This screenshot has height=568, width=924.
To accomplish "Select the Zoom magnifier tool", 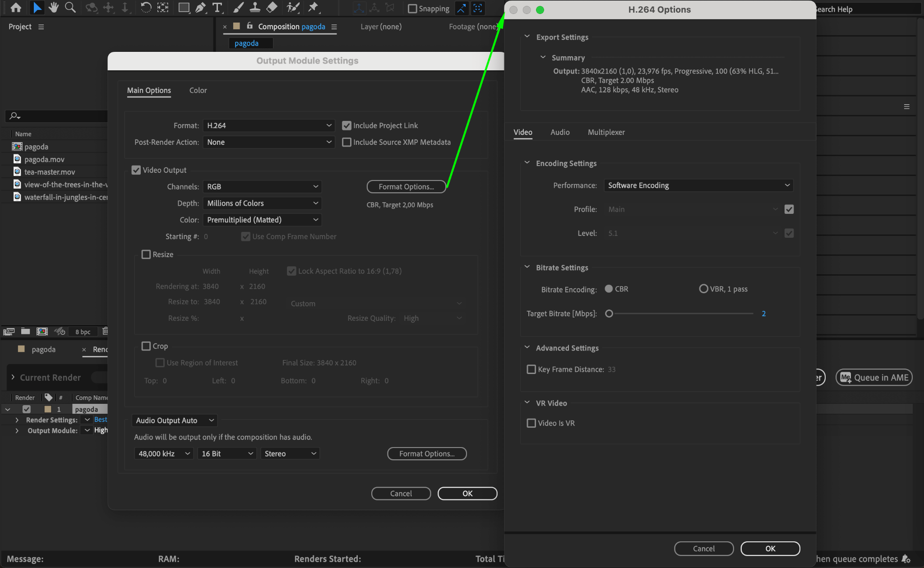I will (70, 8).
